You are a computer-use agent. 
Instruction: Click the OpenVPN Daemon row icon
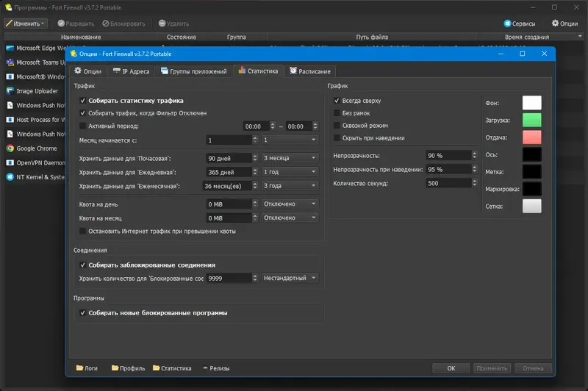[10, 162]
